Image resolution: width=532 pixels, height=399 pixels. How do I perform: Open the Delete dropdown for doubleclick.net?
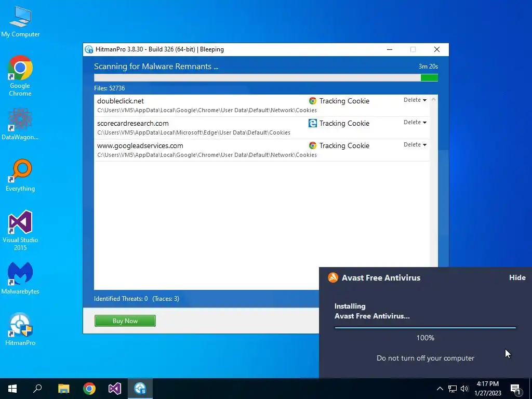[415, 100]
